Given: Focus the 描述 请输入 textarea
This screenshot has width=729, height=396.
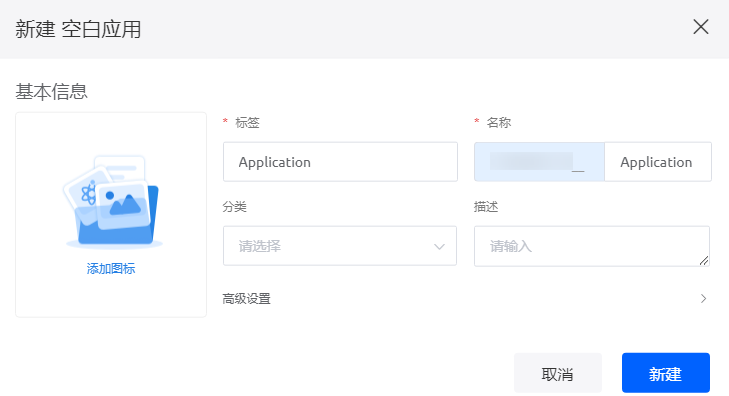Looking at the screenshot, I should click(592, 246).
